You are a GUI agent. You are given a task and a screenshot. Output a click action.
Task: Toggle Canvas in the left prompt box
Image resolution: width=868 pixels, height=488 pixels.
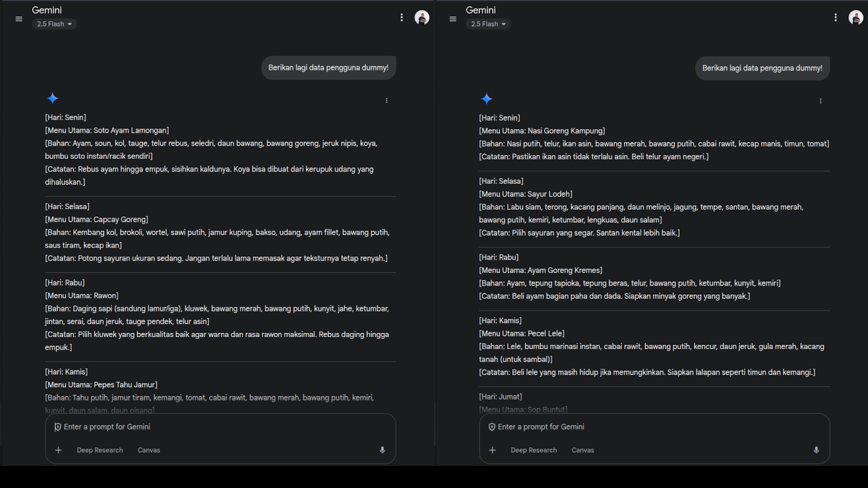149,450
